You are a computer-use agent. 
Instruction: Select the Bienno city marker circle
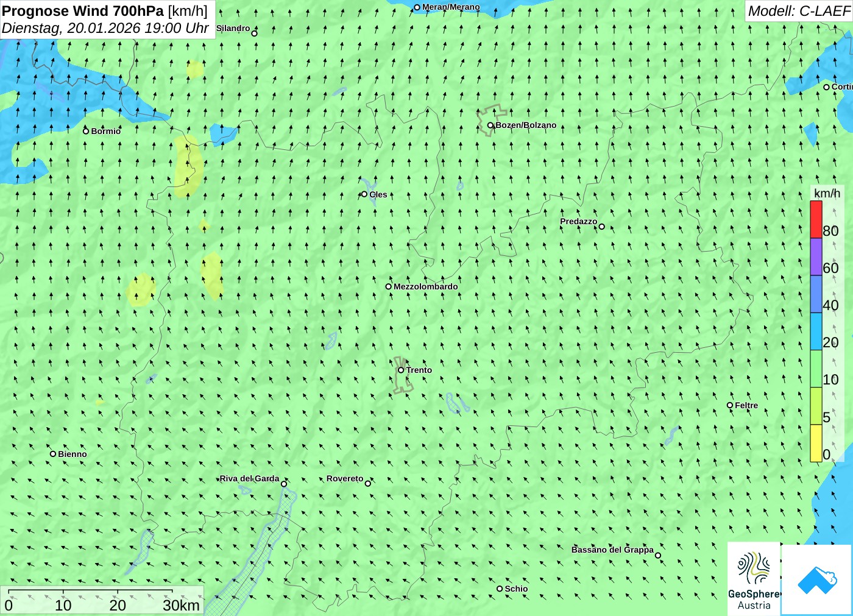[x=53, y=454]
